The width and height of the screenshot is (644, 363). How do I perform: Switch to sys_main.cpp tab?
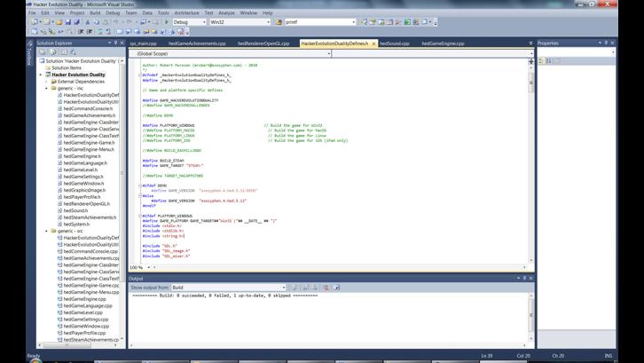pyautogui.click(x=144, y=43)
